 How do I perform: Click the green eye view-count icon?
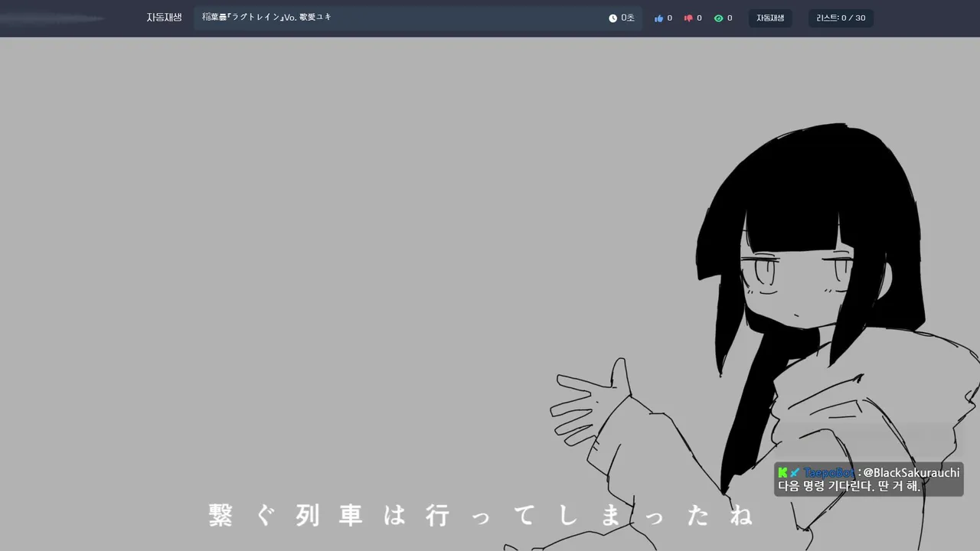click(x=718, y=18)
